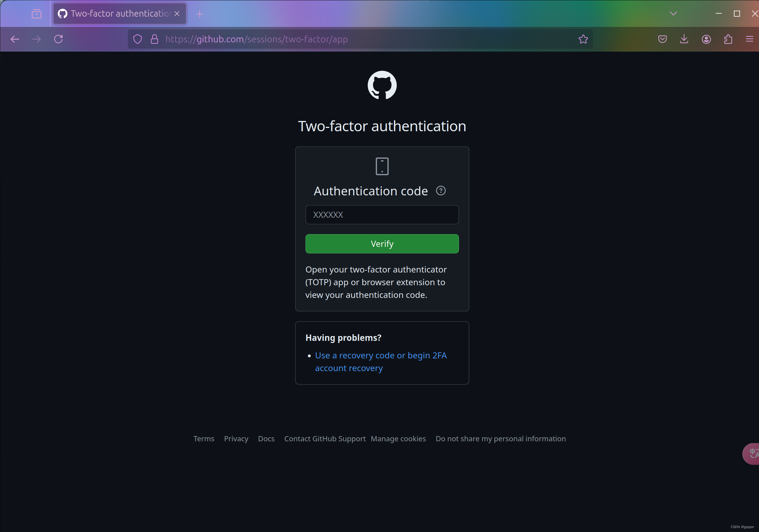Image resolution: width=759 pixels, height=532 pixels.
Task: Open the Firefox hamburger application menu
Action: click(x=749, y=39)
